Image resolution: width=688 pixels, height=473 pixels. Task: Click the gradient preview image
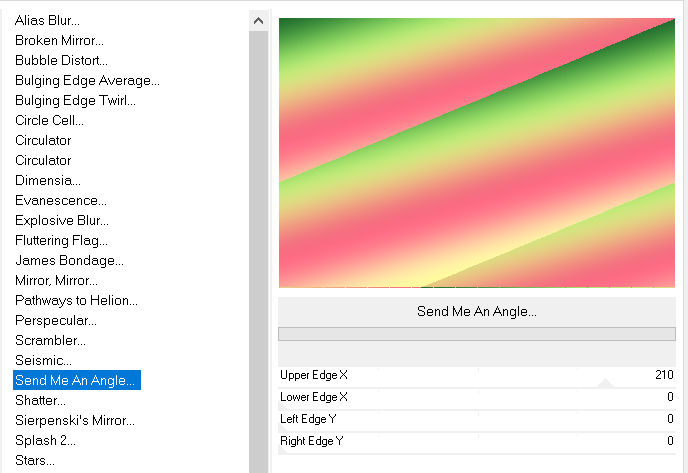[476, 153]
